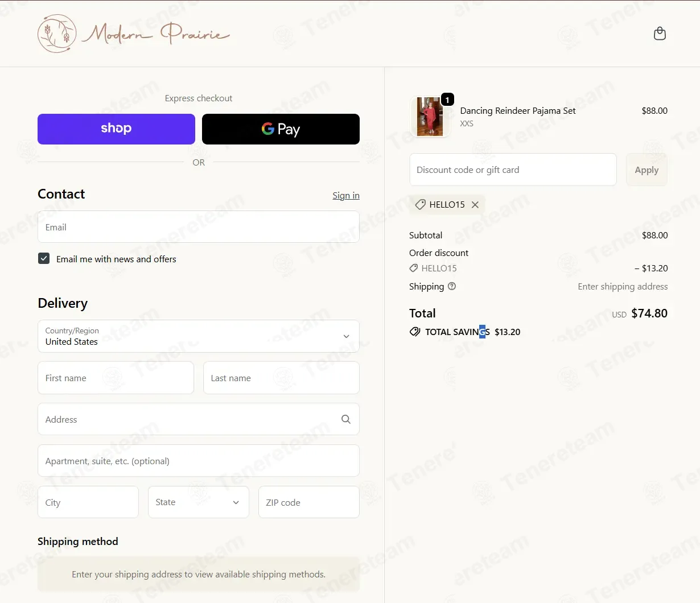Screen dimensions: 700x603
Task: Click the discount amount – $13.20
Action: click(651, 268)
